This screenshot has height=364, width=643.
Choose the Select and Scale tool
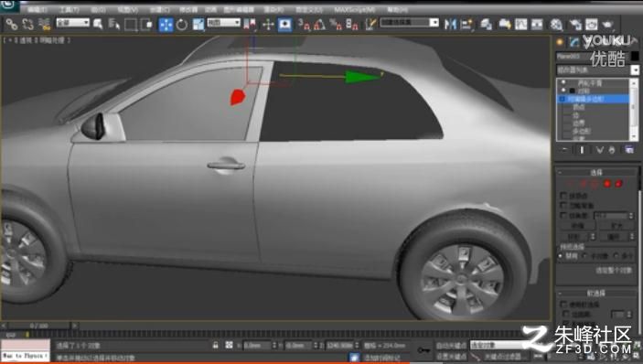198,25
